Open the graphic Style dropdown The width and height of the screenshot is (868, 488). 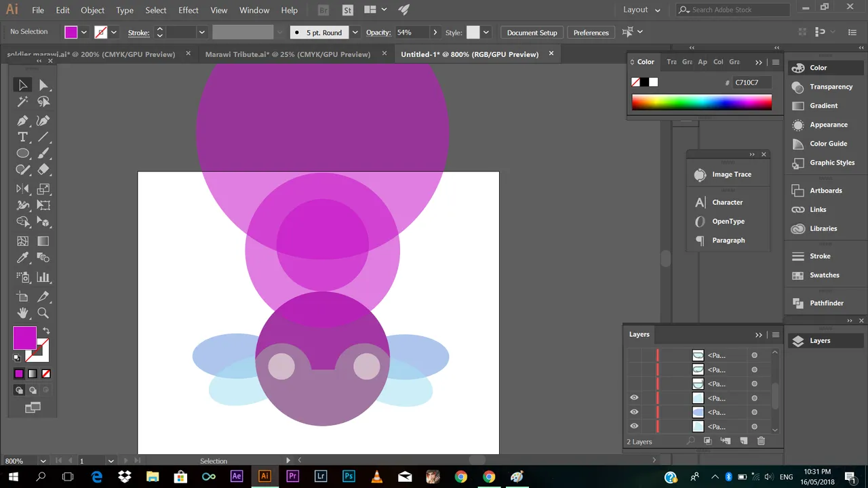[486, 33]
